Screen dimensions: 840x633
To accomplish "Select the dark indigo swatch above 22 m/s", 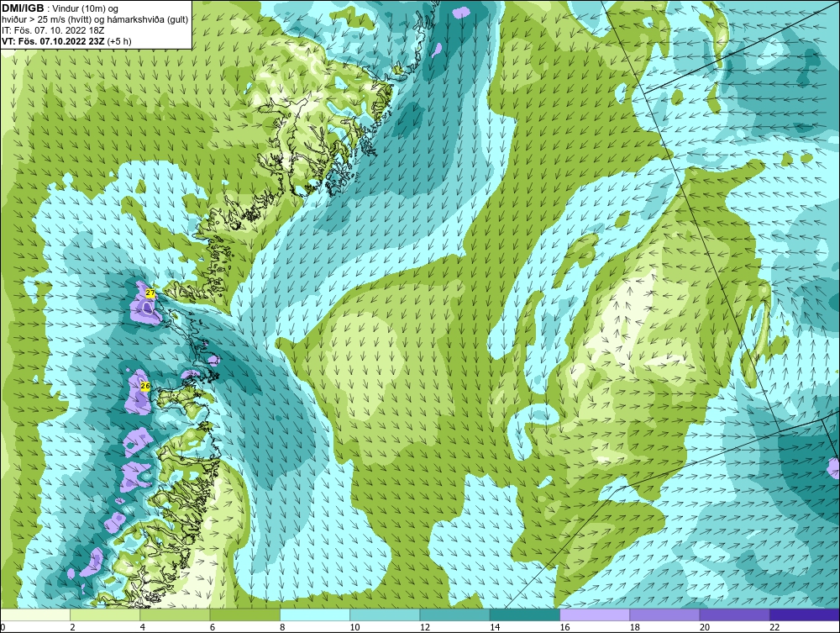I will [x=805, y=615].
